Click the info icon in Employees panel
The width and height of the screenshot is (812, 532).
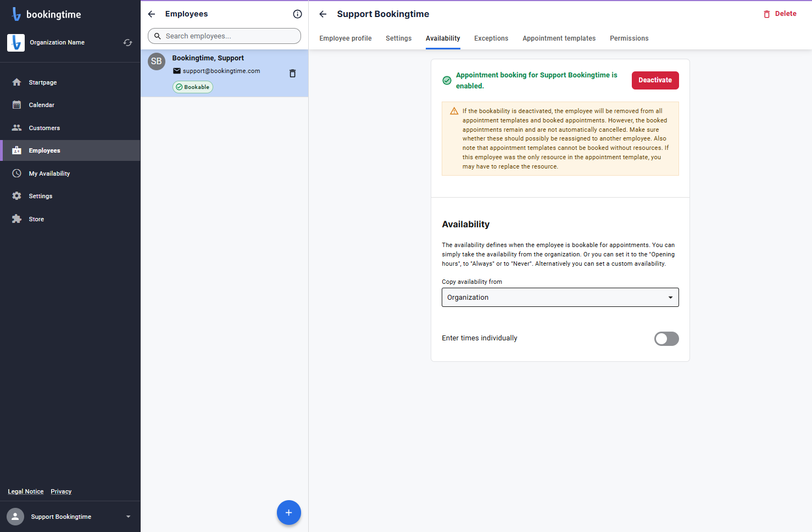click(x=297, y=14)
